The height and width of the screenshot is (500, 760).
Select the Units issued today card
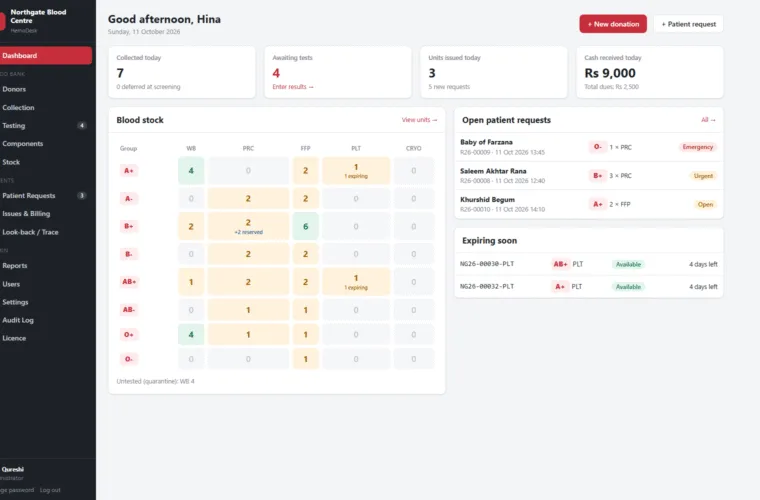pos(493,72)
